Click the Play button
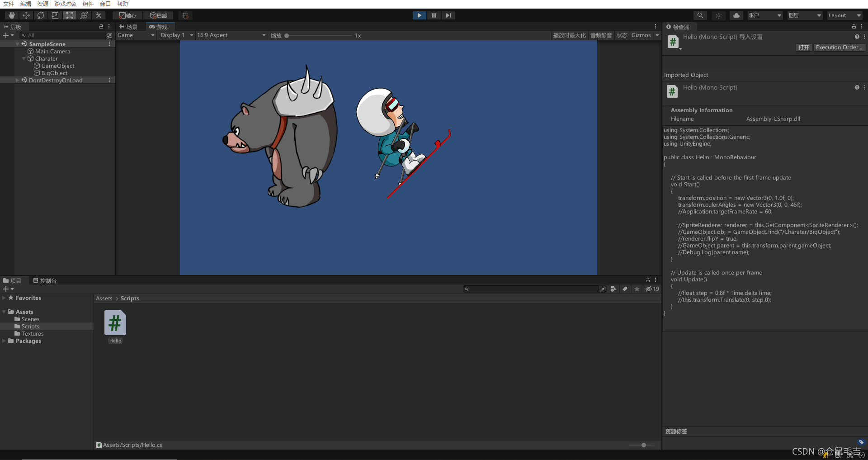The width and height of the screenshot is (868, 460). point(420,15)
